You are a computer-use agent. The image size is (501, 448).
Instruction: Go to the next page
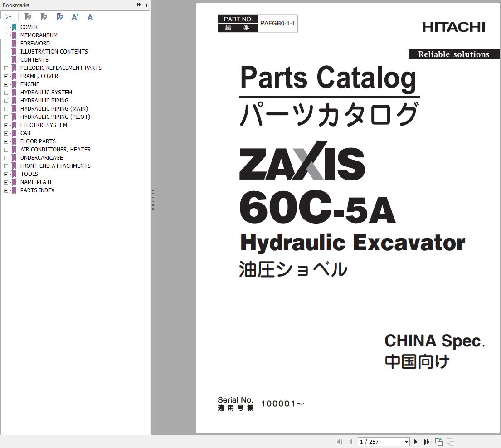415,442
